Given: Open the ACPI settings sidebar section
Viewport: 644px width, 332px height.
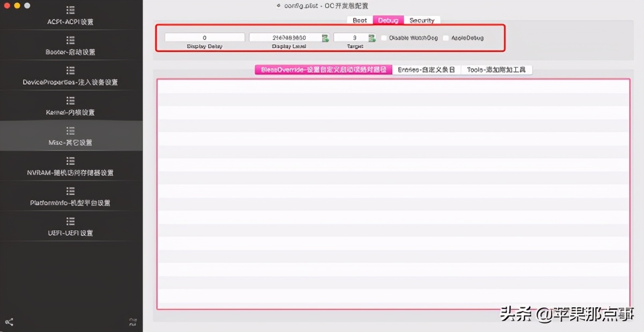Looking at the screenshot, I should click(70, 16).
